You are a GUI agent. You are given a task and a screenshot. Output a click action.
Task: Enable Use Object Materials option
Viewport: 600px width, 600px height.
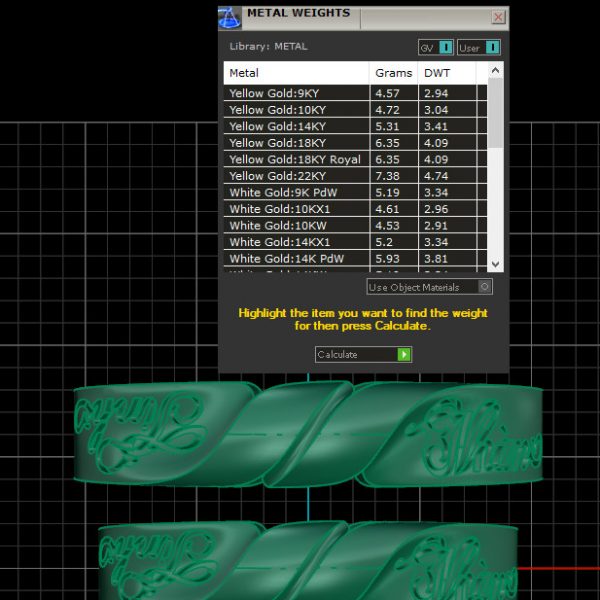(x=430, y=287)
